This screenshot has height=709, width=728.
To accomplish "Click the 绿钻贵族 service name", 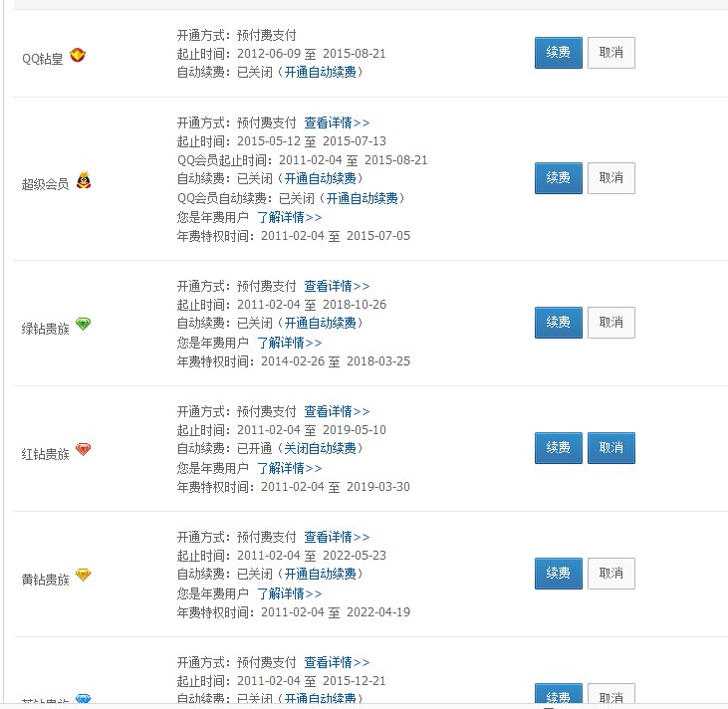I will 45,329.
